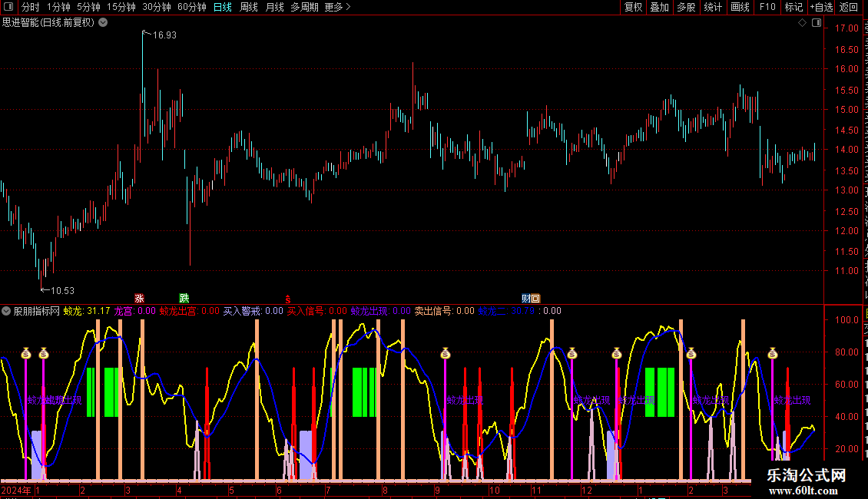Open indicator menu beside 股朋指标网
The height and width of the screenshot is (499, 868).
[6, 311]
